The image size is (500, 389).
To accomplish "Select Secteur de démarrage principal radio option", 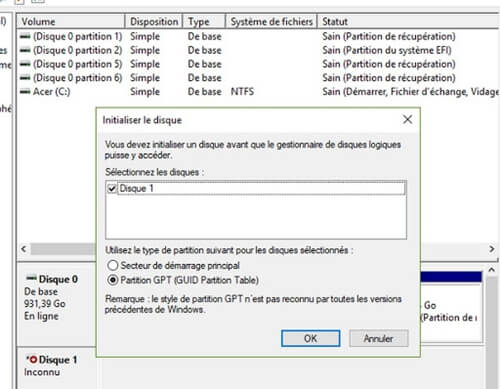I will tap(113, 265).
